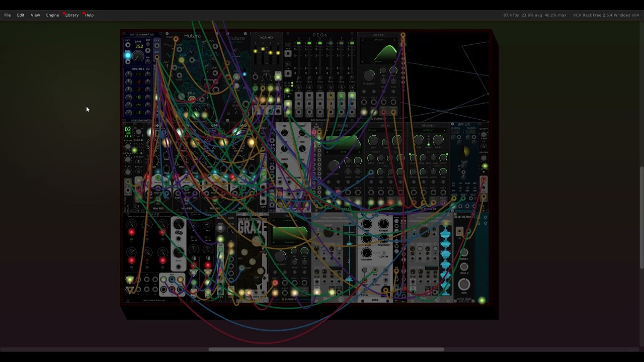Click the Delay module's LEFT time knob
The width and height of the screenshot is (644, 362).
pos(373,140)
